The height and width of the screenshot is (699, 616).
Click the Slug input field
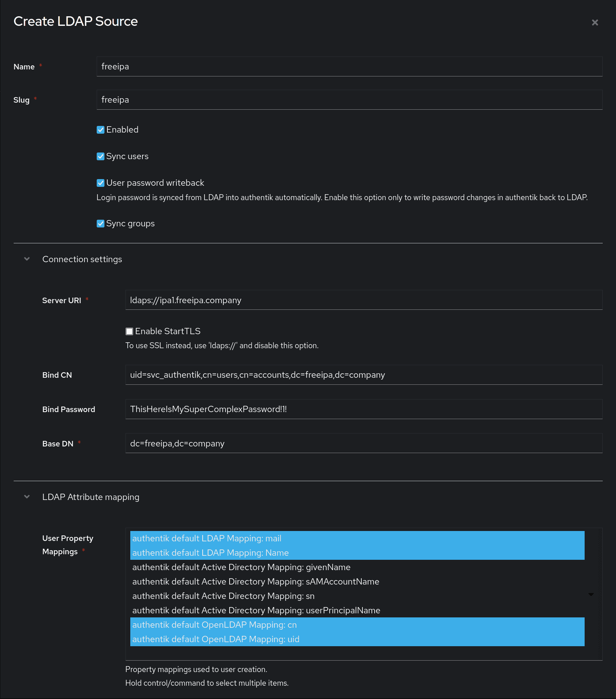tap(349, 100)
